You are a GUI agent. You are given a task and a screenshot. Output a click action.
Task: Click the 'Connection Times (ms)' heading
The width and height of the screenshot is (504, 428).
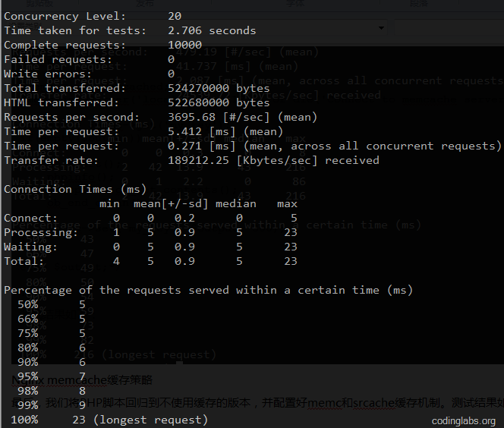click(x=75, y=189)
